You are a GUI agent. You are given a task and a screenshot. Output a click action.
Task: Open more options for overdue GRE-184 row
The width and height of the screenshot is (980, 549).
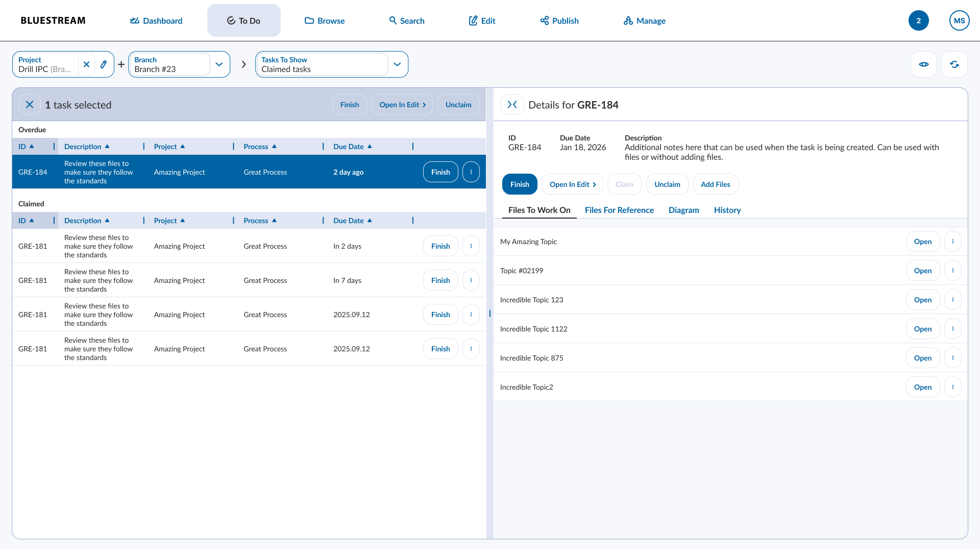point(471,172)
